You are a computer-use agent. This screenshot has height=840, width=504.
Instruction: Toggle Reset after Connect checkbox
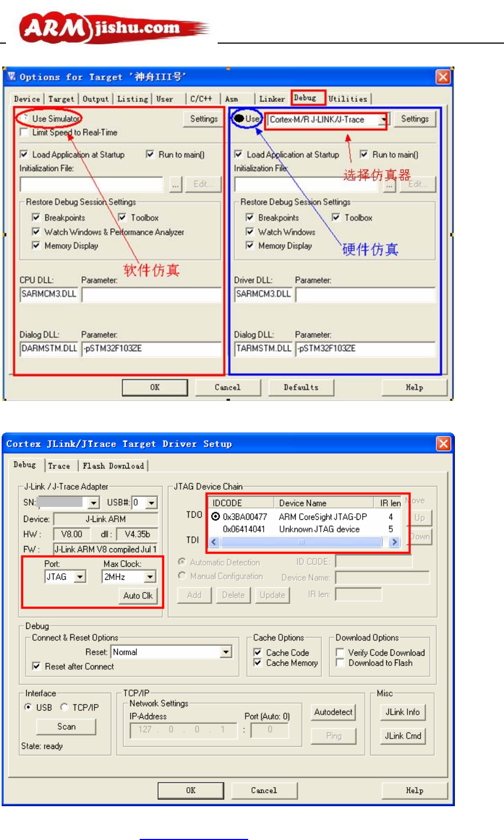(36, 666)
